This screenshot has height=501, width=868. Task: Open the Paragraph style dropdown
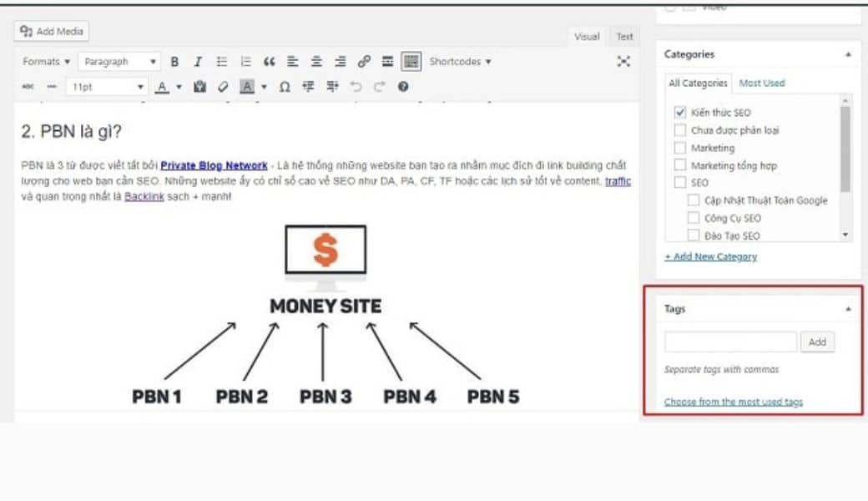(x=119, y=62)
